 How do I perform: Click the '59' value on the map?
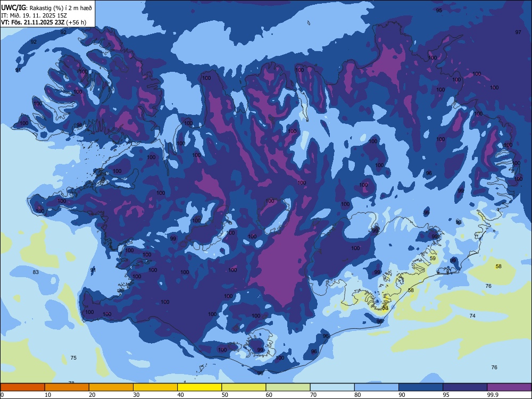click(x=433, y=258)
